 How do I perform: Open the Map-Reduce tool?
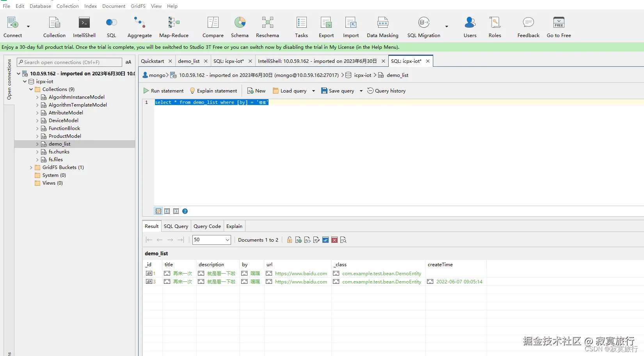(174, 27)
